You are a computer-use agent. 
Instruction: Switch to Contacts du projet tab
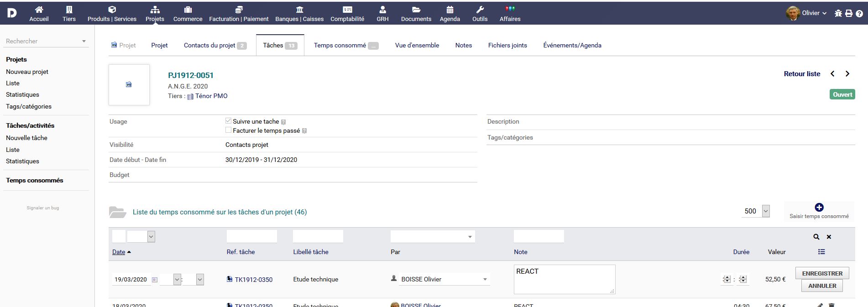pyautogui.click(x=215, y=45)
